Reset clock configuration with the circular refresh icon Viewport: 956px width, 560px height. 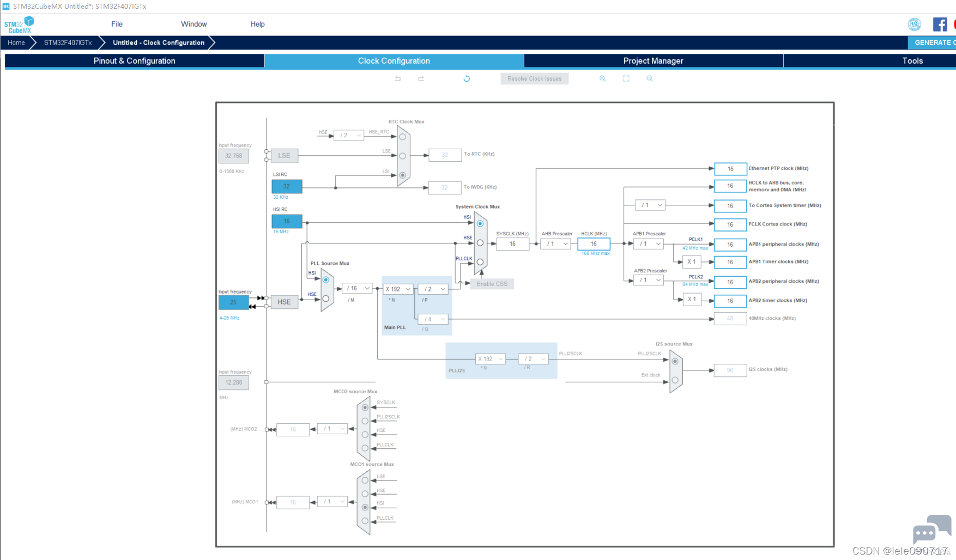(467, 79)
